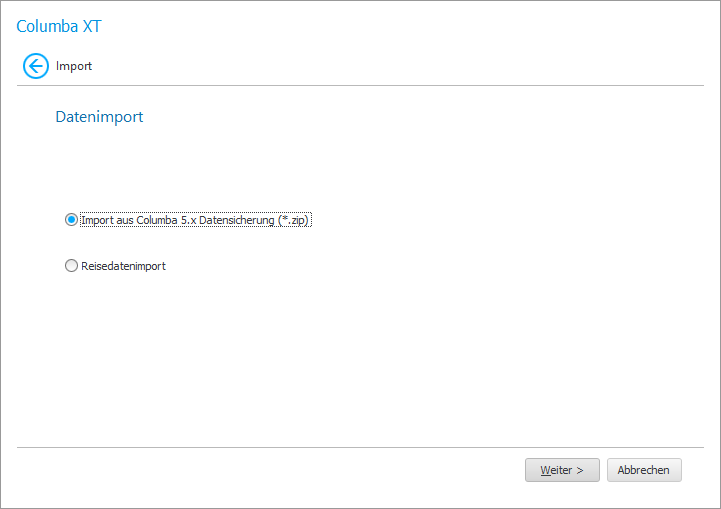Choose the Reisedatenimport radio button
This screenshot has width=721, height=509.
click(x=71, y=266)
